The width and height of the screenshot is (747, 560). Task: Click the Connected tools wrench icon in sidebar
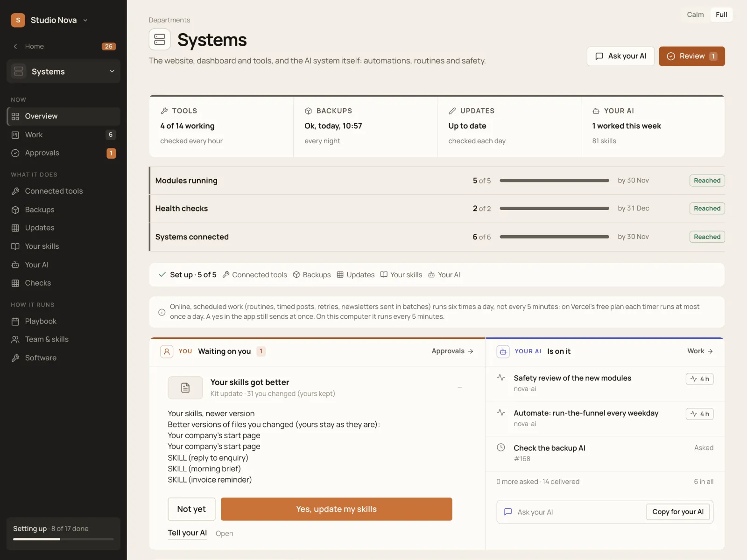pos(15,191)
